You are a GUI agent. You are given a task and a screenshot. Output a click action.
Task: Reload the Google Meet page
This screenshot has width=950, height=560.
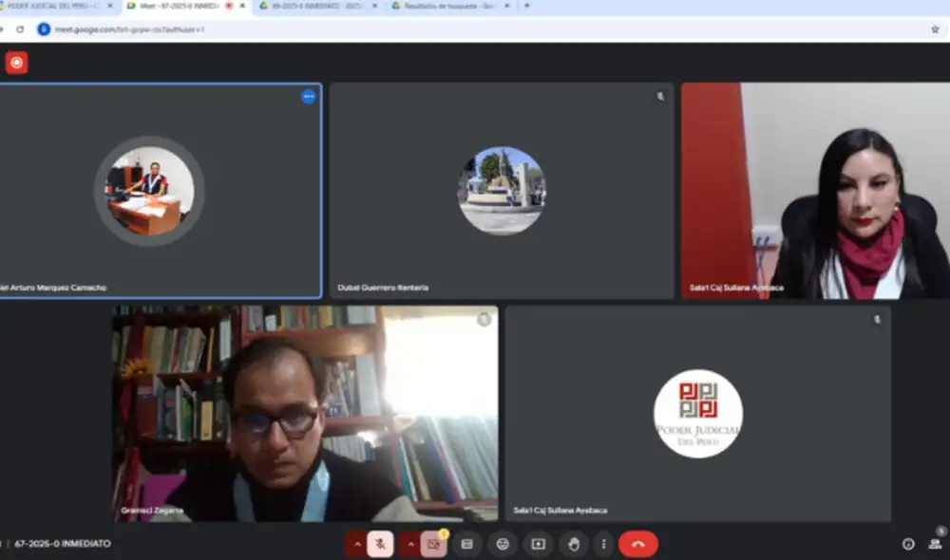click(x=20, y=29)
